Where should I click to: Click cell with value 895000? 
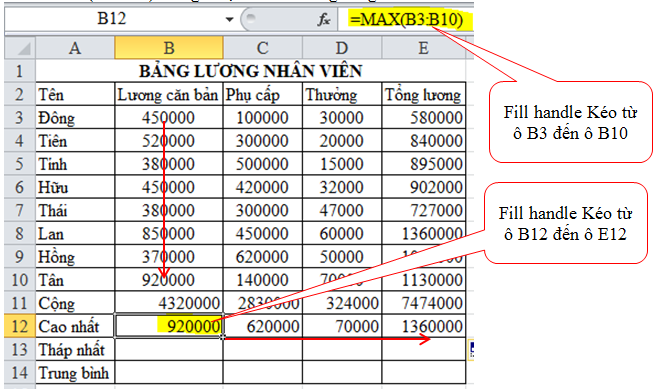pyautogui.click(x=424, y=164)
